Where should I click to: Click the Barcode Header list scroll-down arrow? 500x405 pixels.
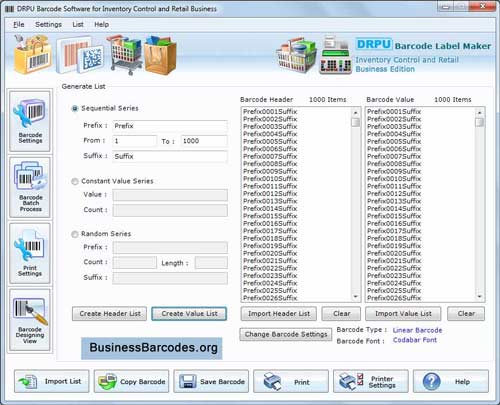[x=356, y=296]
